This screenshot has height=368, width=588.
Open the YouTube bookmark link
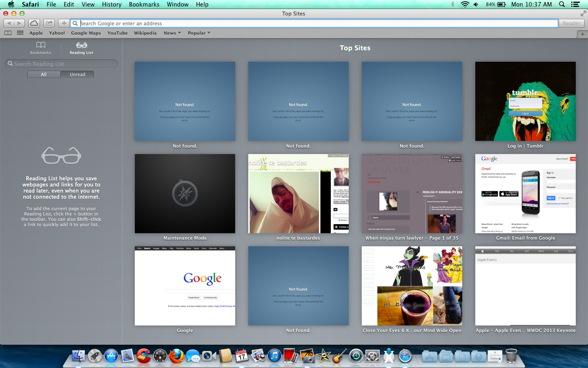coord(117,33)
